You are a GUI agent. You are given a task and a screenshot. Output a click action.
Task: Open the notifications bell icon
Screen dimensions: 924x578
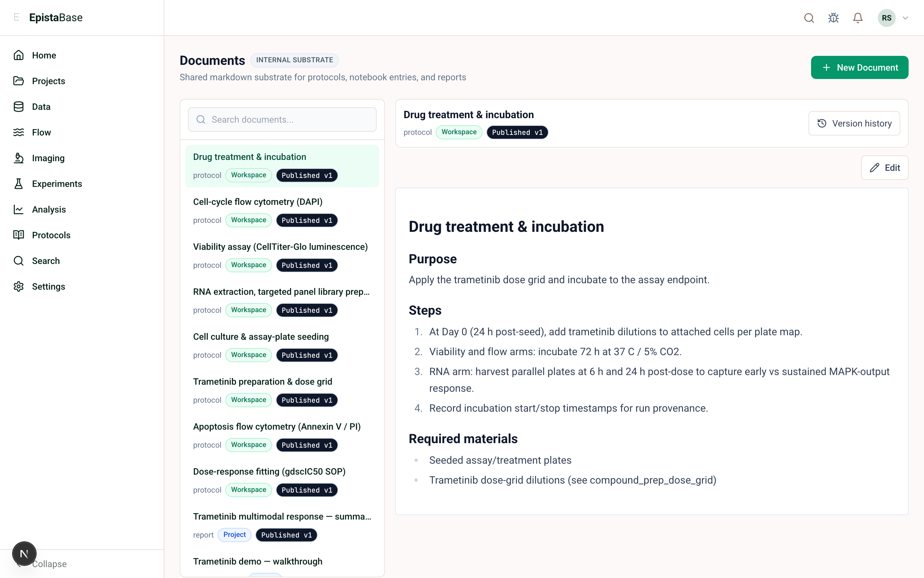[x=858, y=18]
